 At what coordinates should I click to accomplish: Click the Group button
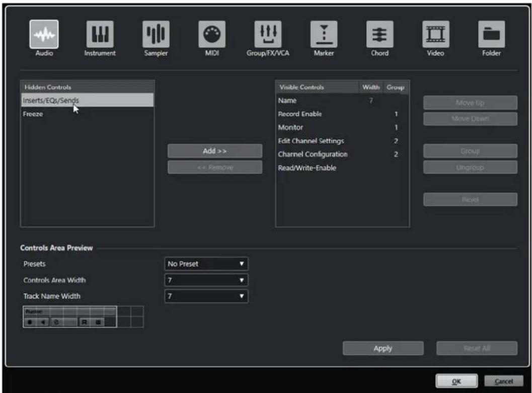coord(470,151)
